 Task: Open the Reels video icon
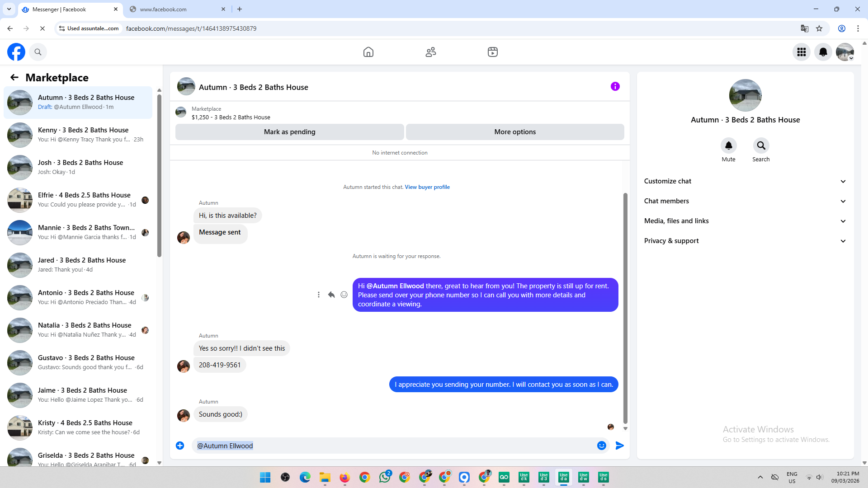492,52
